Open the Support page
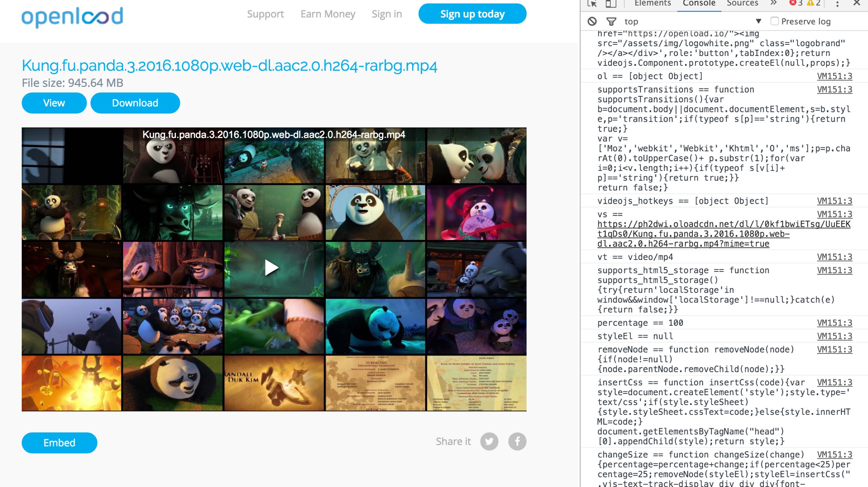This screenshot has width=868, height=487. (x=265, y=14)
